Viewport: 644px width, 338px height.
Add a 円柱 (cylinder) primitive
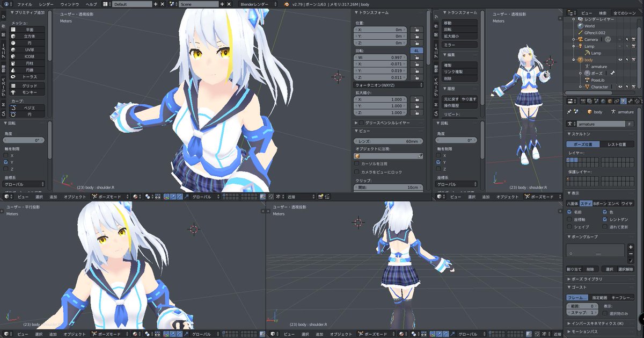coord(27,63)
